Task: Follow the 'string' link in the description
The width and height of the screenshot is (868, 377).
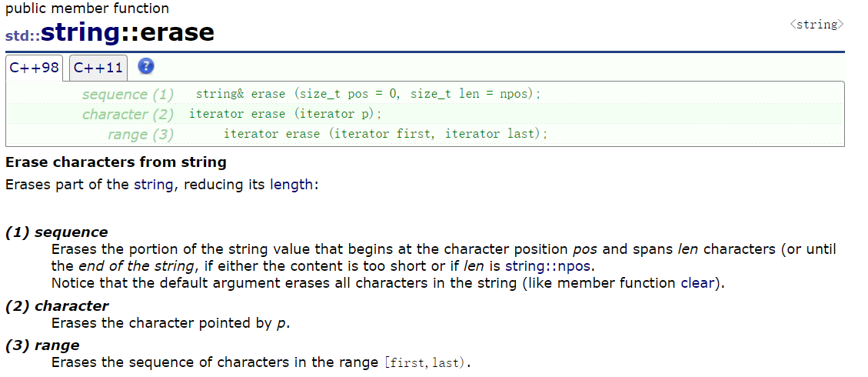Action: tap(153, 185)
